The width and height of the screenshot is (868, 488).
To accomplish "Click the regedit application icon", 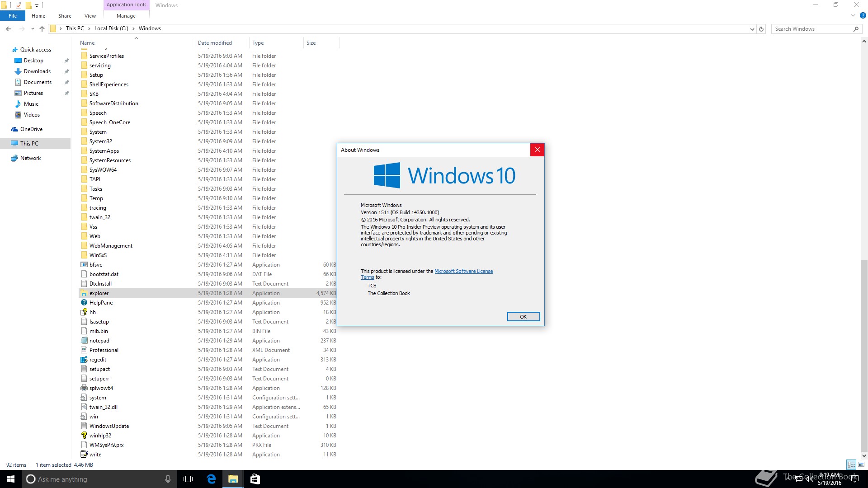I will pyautogui.click(x=84, y=360).
